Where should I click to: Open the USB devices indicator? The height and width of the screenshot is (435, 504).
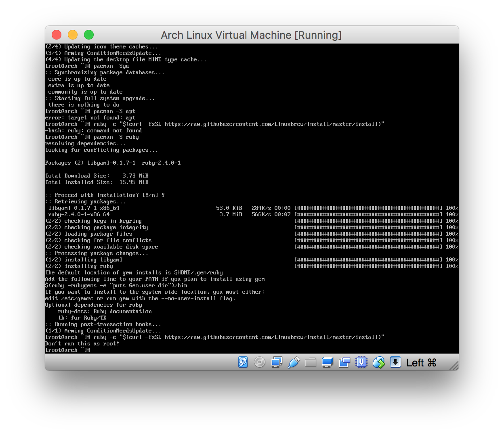point(294,362)
